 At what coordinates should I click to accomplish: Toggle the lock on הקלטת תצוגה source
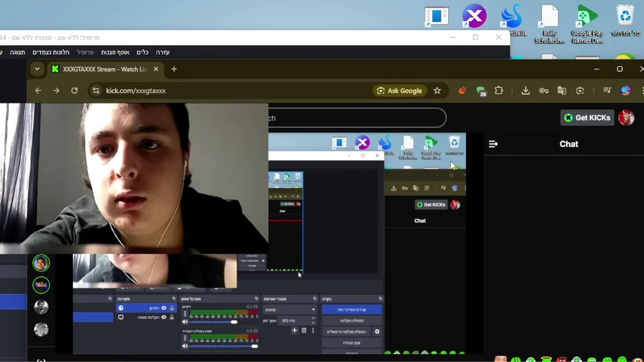172,317
